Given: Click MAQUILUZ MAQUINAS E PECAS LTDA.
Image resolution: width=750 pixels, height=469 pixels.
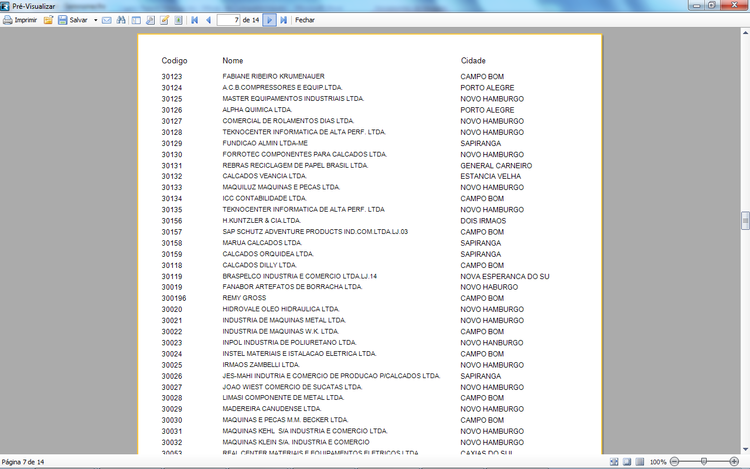Looking at the screenshot, I should coord(281,187).
